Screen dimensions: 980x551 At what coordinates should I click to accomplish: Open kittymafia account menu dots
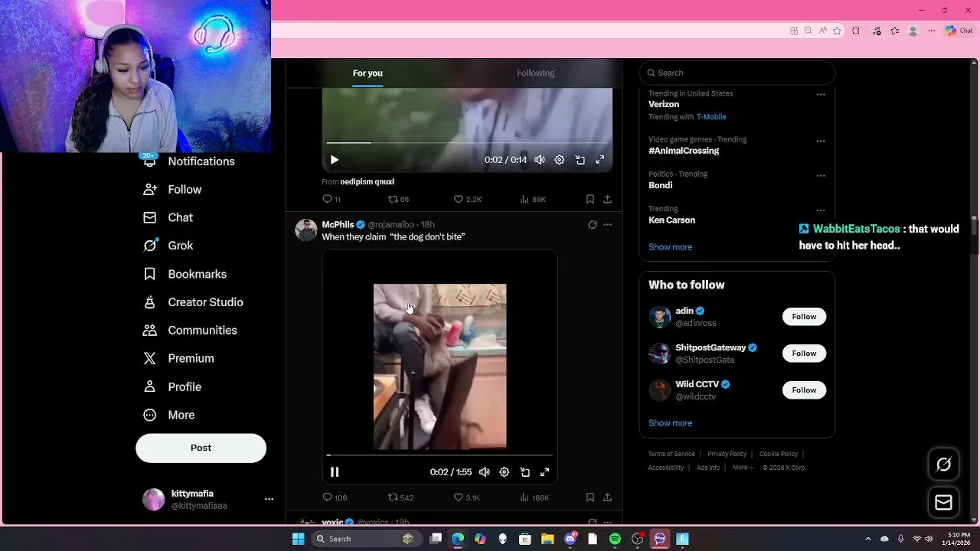(x=269, y=499)
